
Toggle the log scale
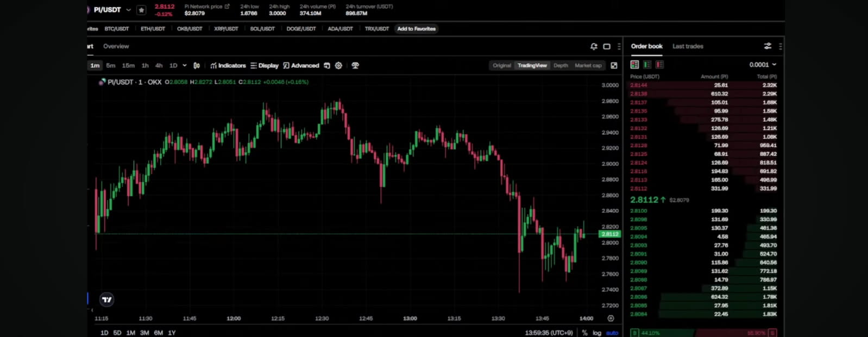click(x=597, y=333)
